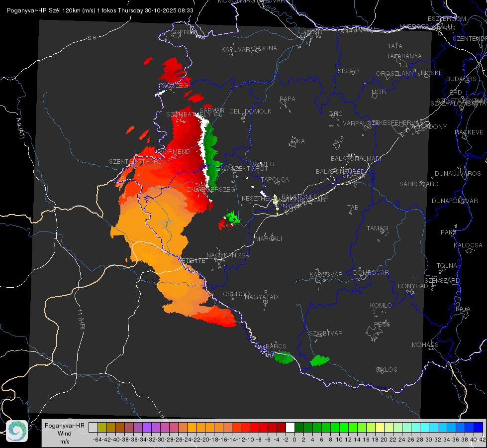Click the SOPRON city label
487x448 pixels.
click(x=184, y=32)
